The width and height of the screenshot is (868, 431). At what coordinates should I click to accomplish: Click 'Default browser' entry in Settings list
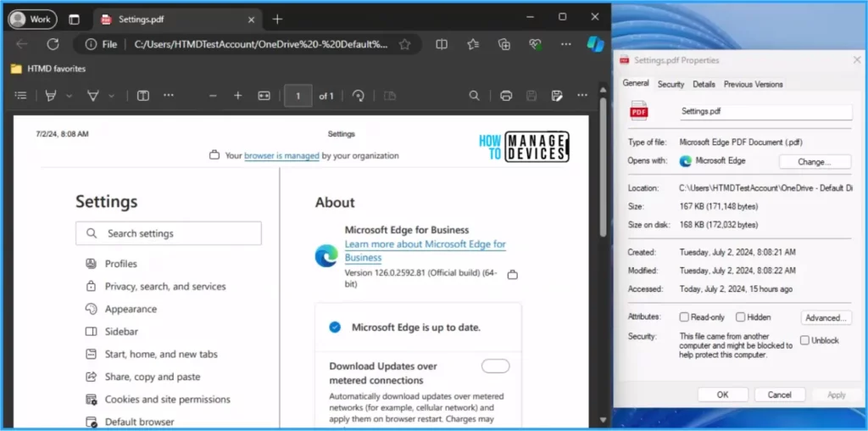click(x=140, y=422)
